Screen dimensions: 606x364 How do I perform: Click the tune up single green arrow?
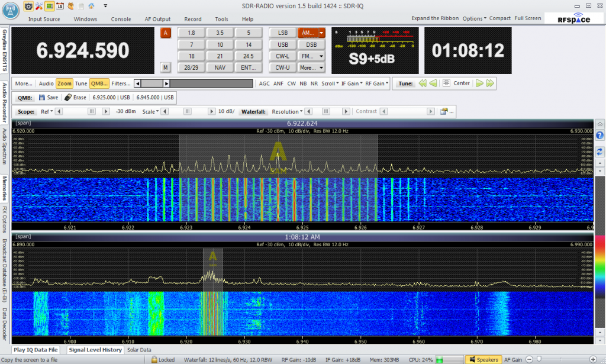point(479,83)
